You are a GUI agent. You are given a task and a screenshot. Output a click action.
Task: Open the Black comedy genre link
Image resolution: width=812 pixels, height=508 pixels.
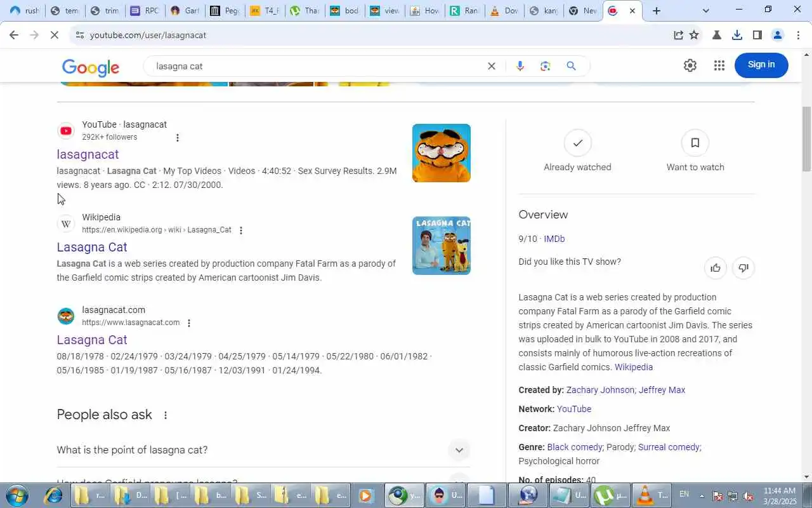(x=574, y=447)
